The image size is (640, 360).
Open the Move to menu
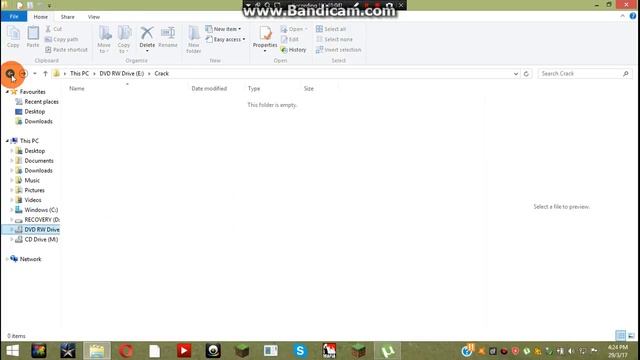pyautogui.click(x=104, y=39)
